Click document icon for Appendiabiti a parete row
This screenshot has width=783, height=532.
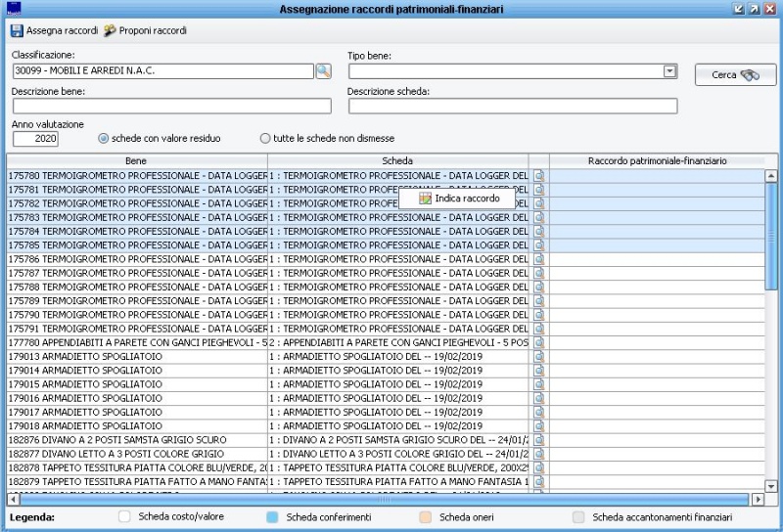click(538, 343)
